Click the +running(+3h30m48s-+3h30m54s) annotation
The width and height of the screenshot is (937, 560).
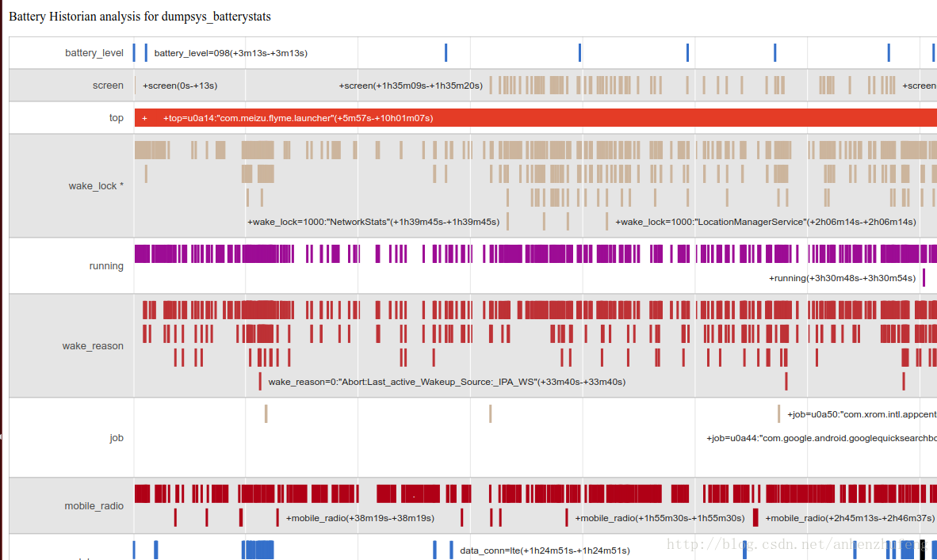842,277
